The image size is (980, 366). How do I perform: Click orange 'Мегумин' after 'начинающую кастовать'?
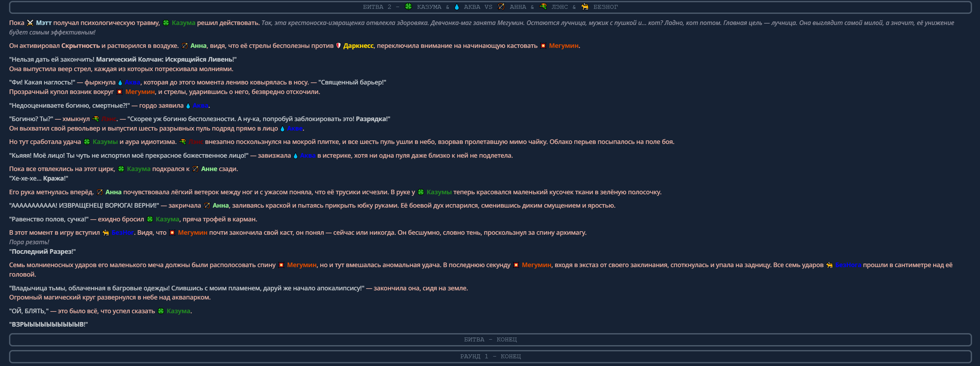563,46
